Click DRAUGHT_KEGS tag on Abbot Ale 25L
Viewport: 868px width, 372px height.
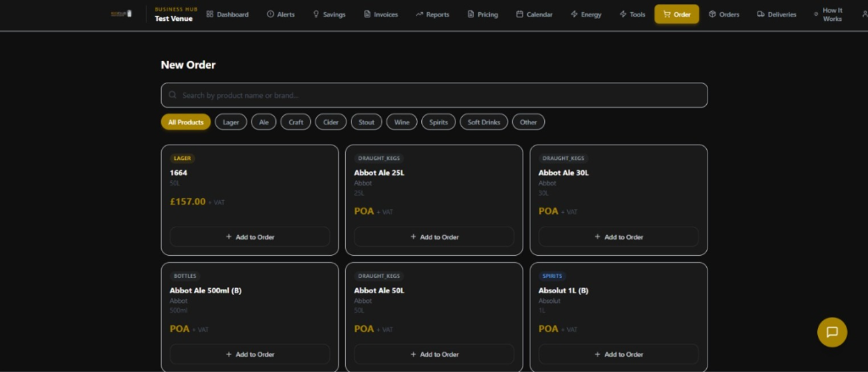(x=379, y=158)
